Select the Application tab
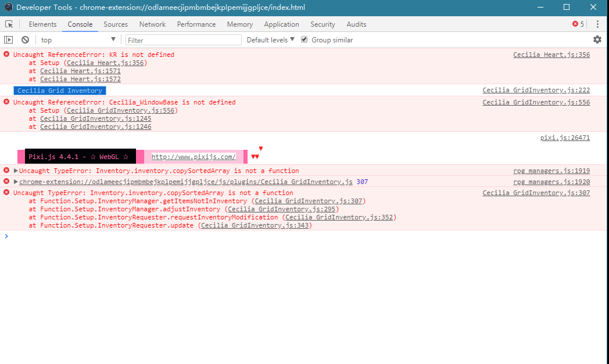This screenshot has width=609, height=364. coord(282,24)
